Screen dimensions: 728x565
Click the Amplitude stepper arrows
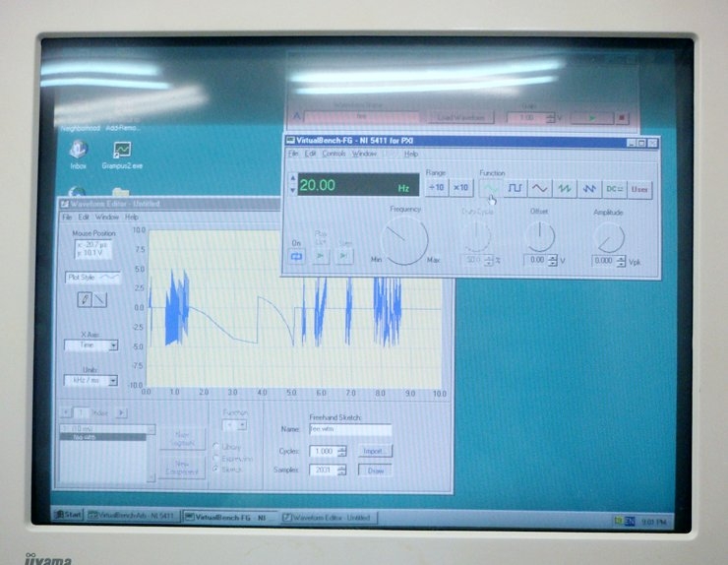point(621,261)
